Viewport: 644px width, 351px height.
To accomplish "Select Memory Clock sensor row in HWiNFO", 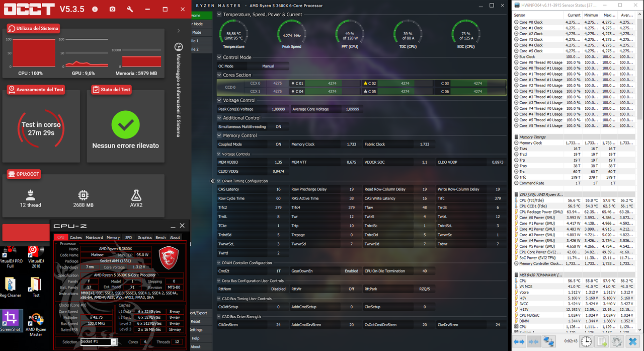I will click(575, 143).
